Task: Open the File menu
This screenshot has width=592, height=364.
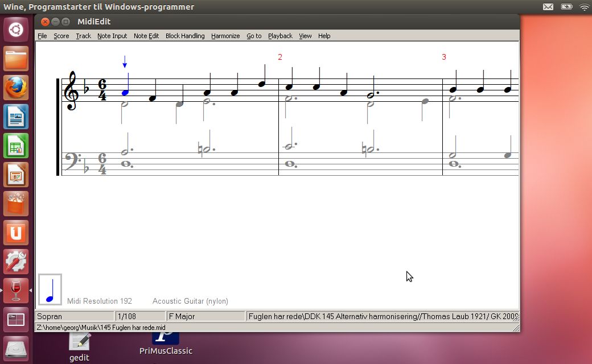Action: point(42,36)
